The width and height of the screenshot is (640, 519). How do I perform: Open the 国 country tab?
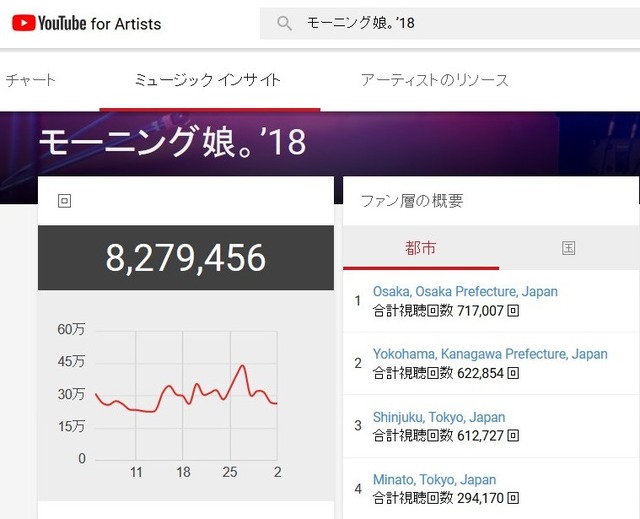(x=569, y=248)
